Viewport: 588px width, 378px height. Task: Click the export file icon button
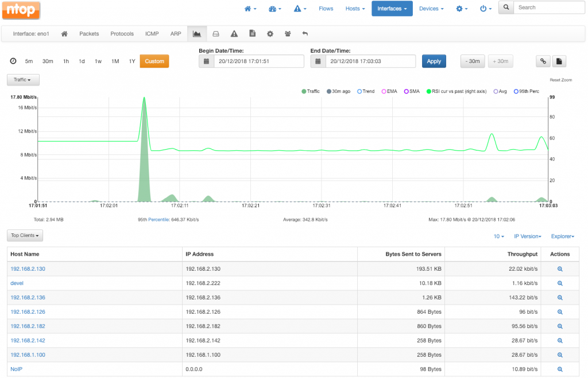click(559, 61)
